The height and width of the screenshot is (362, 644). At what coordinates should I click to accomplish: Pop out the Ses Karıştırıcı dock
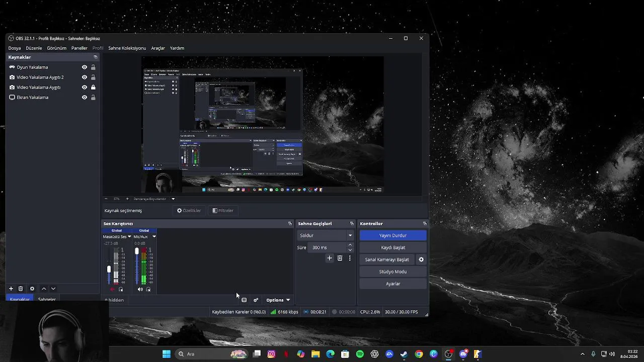[x=290, y=224]
